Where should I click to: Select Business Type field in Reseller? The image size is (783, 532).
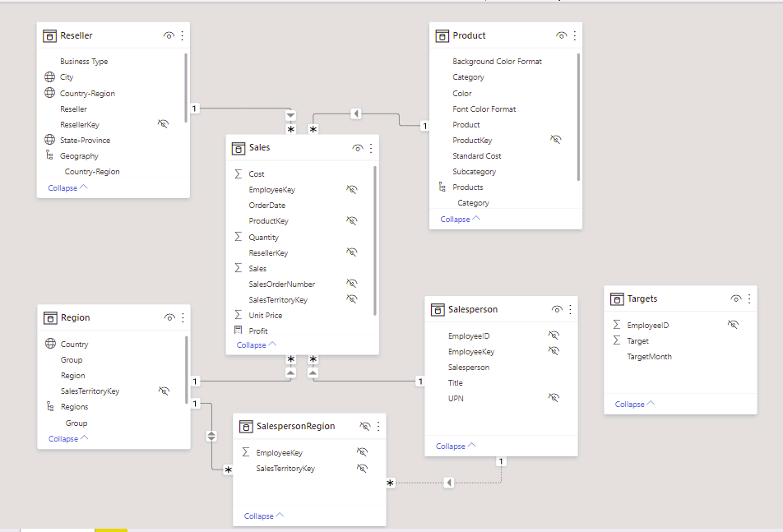click(x=84, y=62)
